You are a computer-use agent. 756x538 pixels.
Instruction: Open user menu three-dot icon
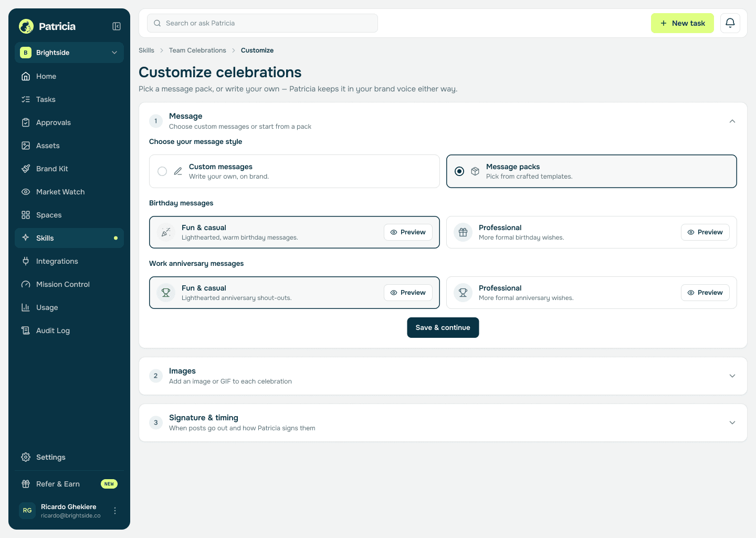(115, 511)
